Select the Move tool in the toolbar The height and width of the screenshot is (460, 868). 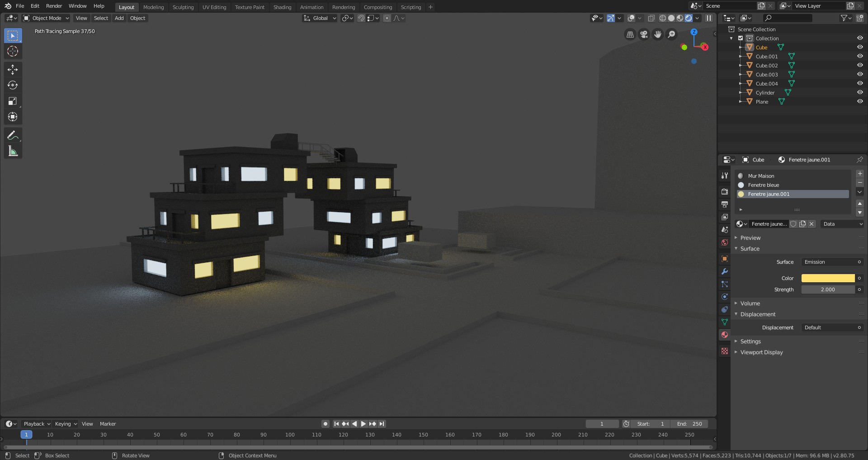[13, 69]
